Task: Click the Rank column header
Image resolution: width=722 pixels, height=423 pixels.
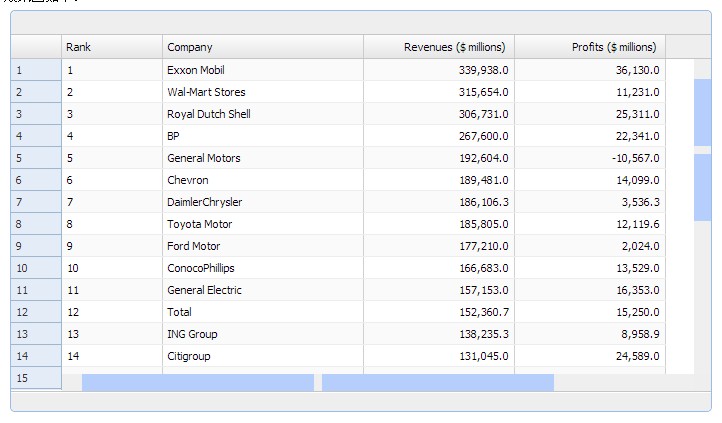Action: tap(112, 47)
